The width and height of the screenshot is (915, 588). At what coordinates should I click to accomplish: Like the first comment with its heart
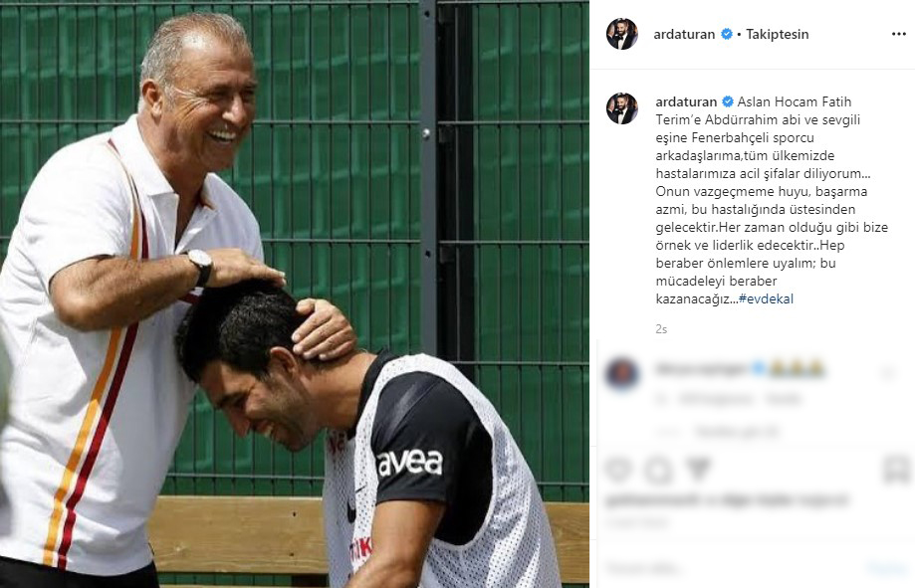pos(888,372)
